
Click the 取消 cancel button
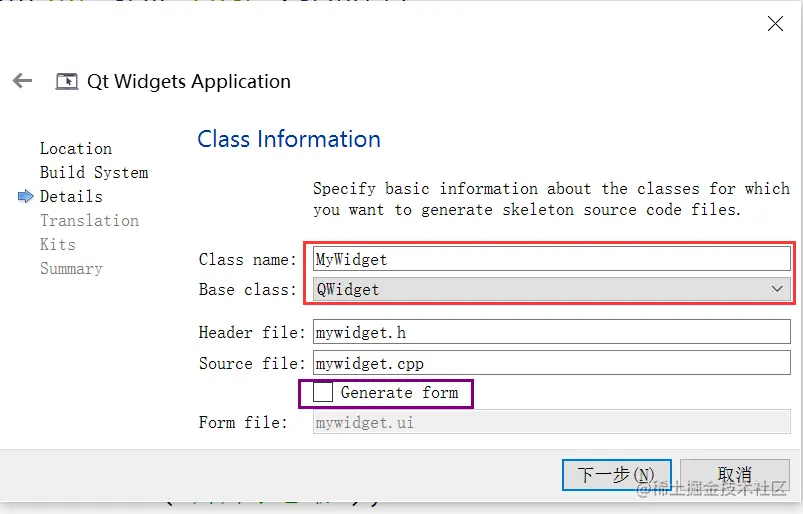click(x=734, y=475)
